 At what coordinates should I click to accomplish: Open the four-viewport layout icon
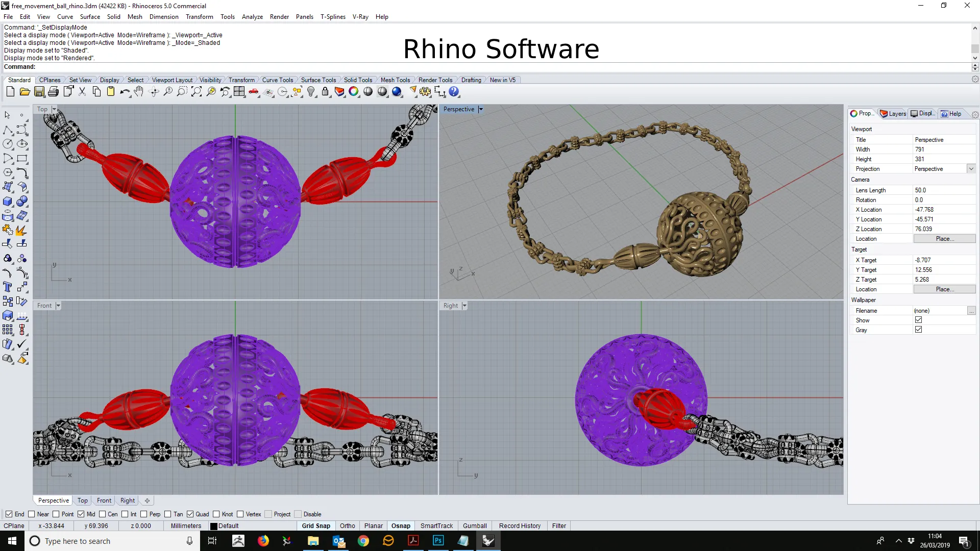(239, 92)
